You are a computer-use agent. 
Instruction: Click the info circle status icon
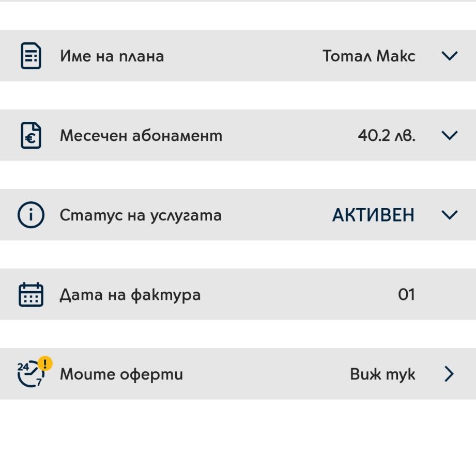click(x=30, y=215)
